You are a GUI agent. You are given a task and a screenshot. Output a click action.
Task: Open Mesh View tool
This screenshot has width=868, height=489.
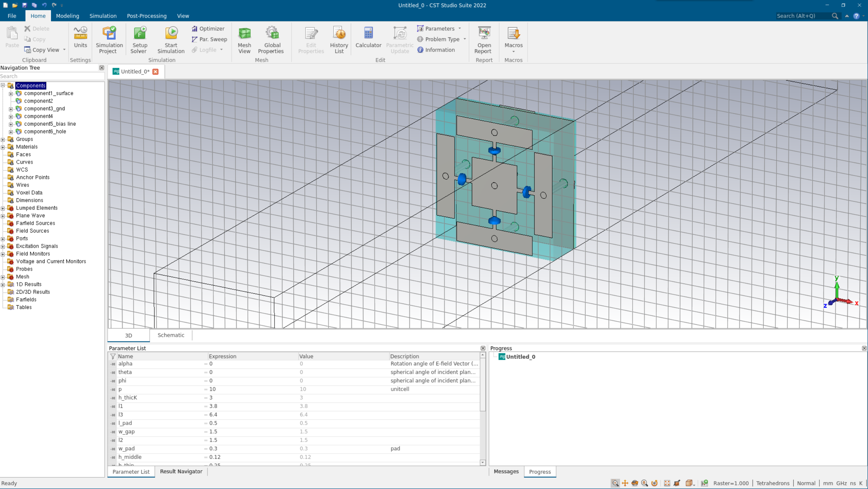[244, 40]
